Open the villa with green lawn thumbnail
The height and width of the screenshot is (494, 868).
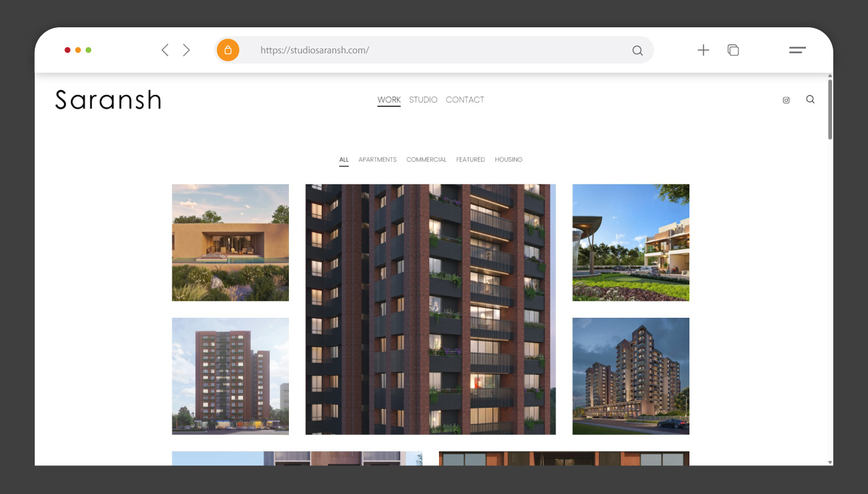tap(631, 243)
